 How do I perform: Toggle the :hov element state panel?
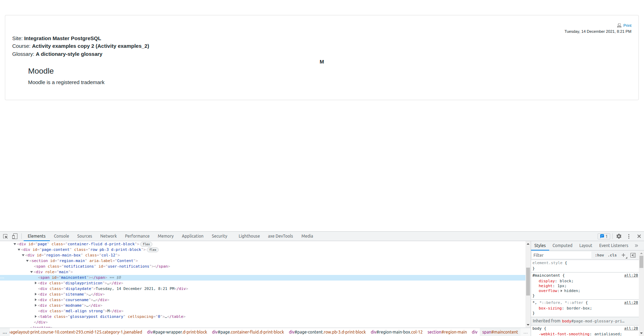click(x=599, y=255)
